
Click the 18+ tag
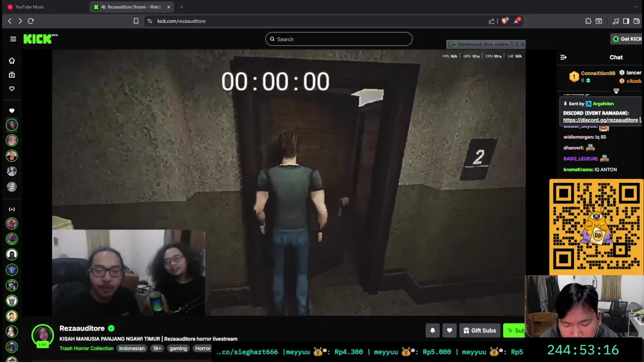tap(157, 348)
